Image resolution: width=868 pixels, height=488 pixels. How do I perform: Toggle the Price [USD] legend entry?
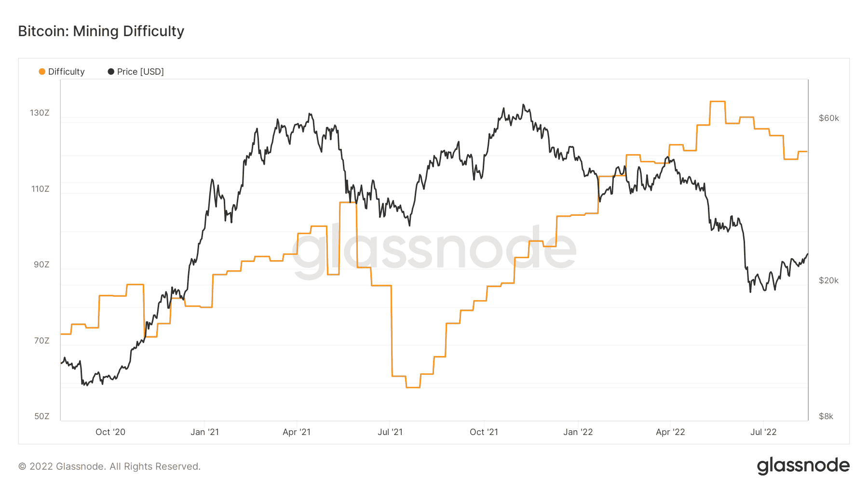click(136, 72)
